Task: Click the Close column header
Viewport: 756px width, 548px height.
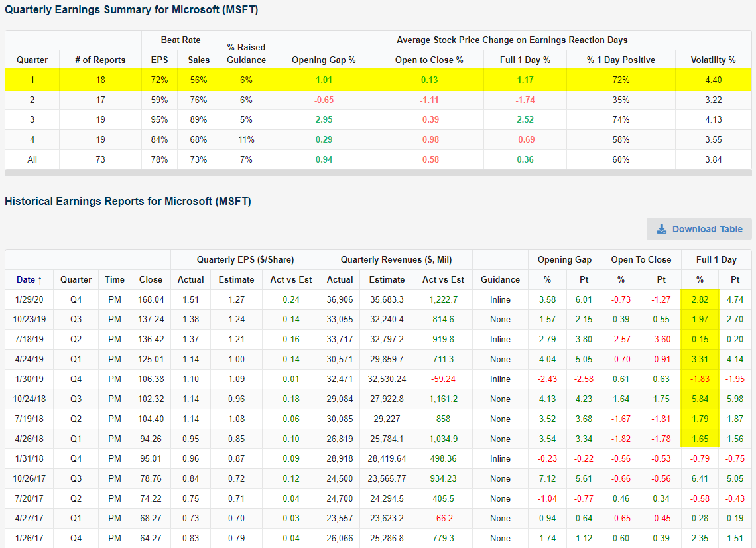Action: [x=151, y=279]
